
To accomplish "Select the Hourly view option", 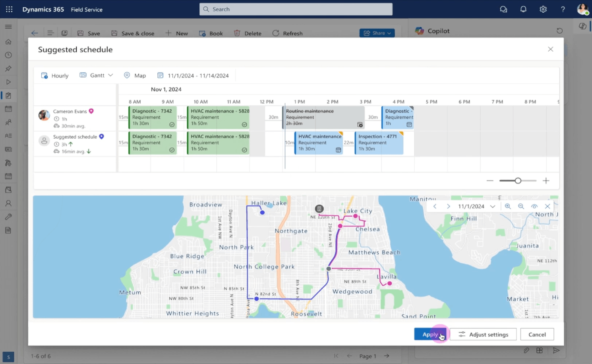I will (x=55, y=76).
